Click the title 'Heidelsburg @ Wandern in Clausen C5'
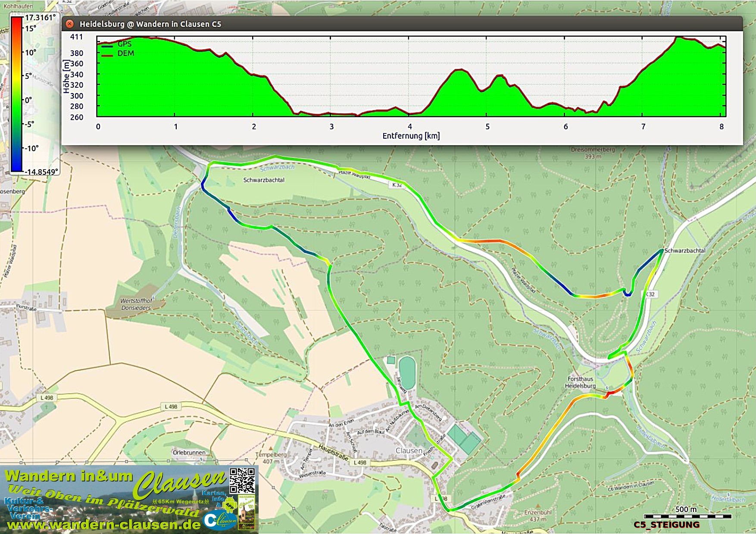Viewport: 756px width, 534px height. tap(150, 24)
